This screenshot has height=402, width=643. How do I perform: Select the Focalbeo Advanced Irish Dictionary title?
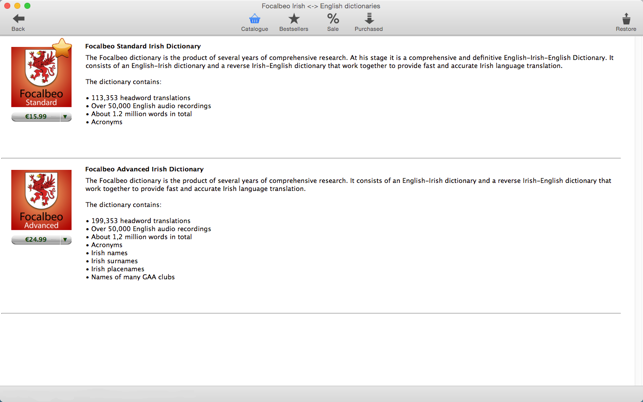(x=144, y=169)
